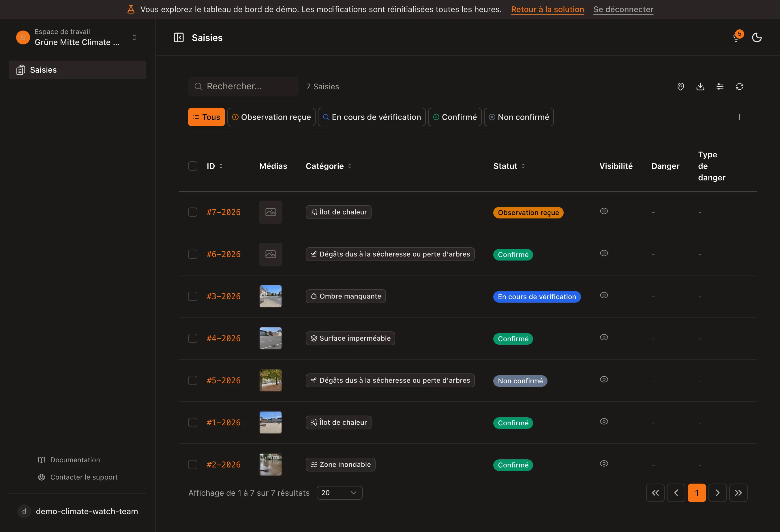Click Se déconnecter link

click(623, 10)
